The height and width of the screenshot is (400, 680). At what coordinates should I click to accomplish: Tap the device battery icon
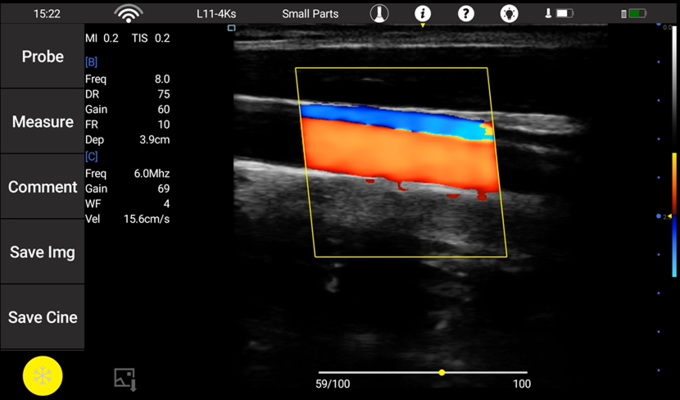point(633,14)
